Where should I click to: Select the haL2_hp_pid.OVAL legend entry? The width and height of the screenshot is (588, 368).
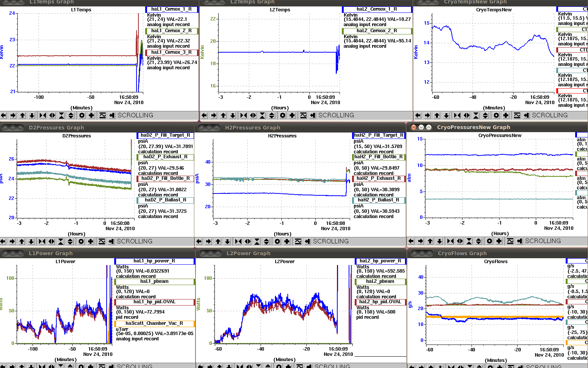pyautogui.click(x=380, y=302)
